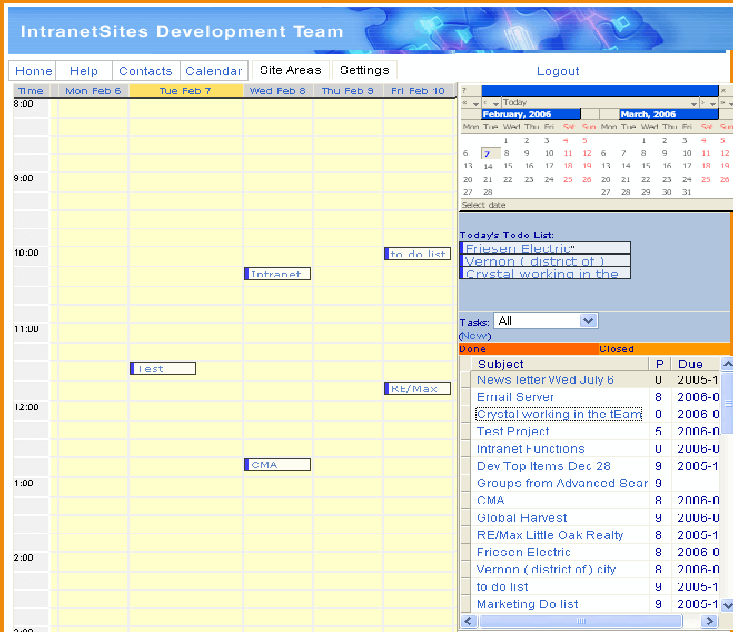The width and height of the screenshot is (733, 632).
Task: Open task 'to do list' in the task list
Action: (503, 587)
